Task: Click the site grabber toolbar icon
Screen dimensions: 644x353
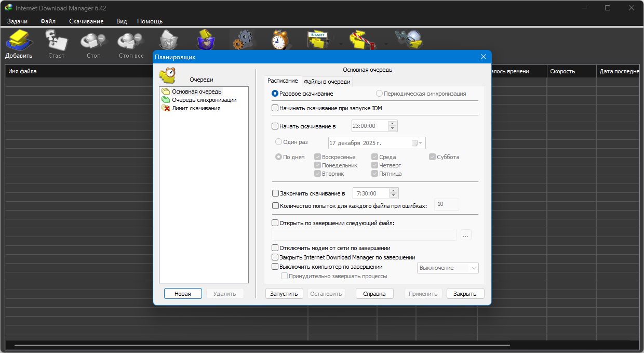Action: point(408,40)
